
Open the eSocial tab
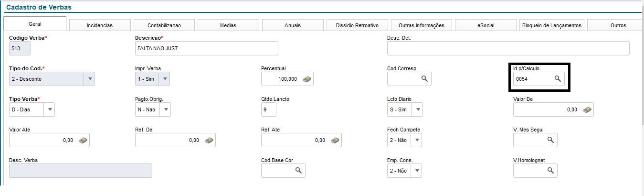point(486,25)
